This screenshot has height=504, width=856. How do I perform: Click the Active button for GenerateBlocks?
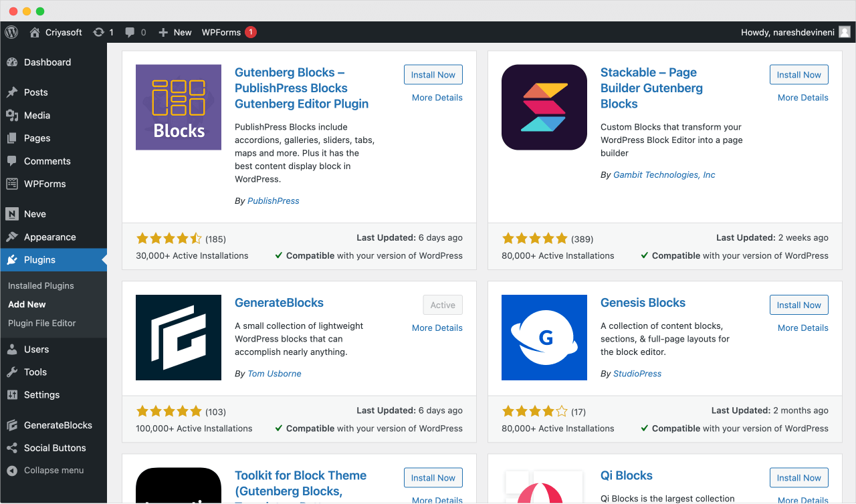click(x=443, y=305)
